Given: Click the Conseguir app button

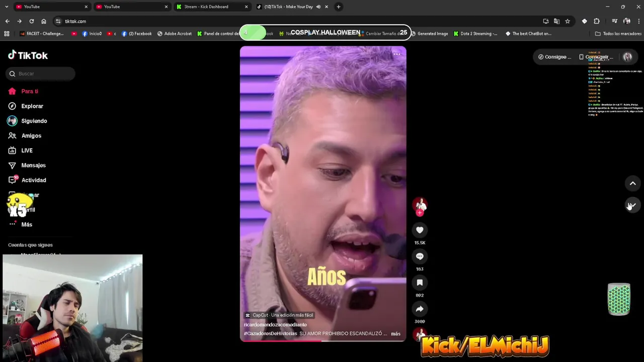Looking at the screenshot, I should pyautogui.click(x=596, y=57).
